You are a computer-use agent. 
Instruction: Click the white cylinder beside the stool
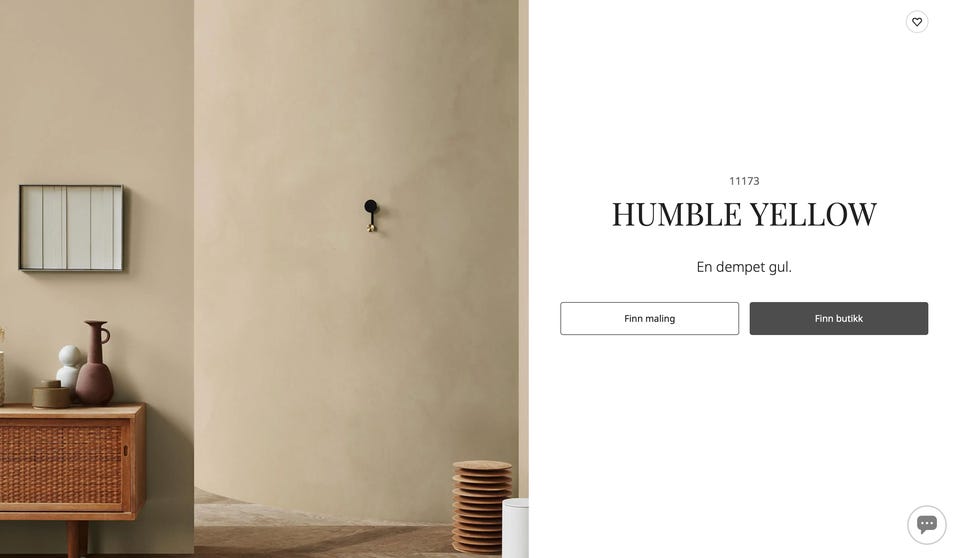[515, 527]
